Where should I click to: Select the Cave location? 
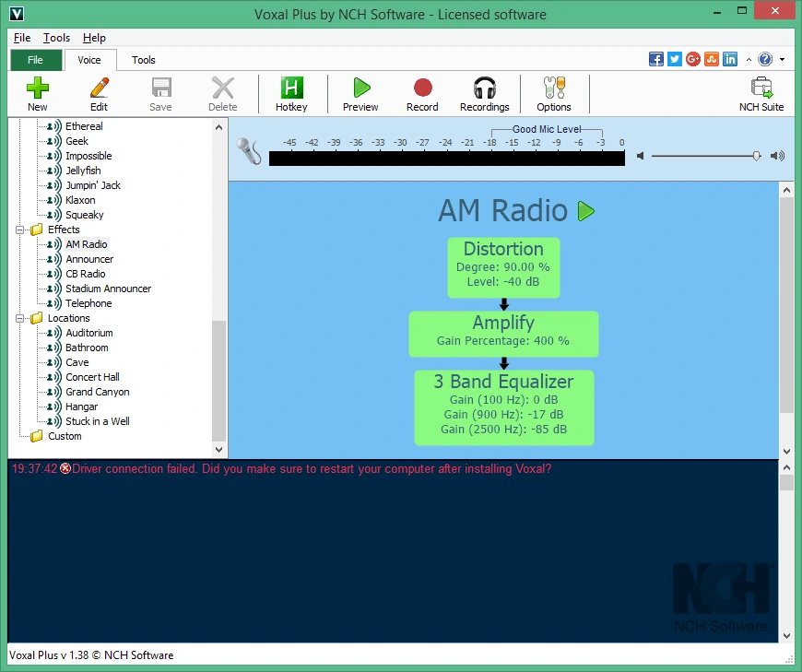tap(77, 362)
